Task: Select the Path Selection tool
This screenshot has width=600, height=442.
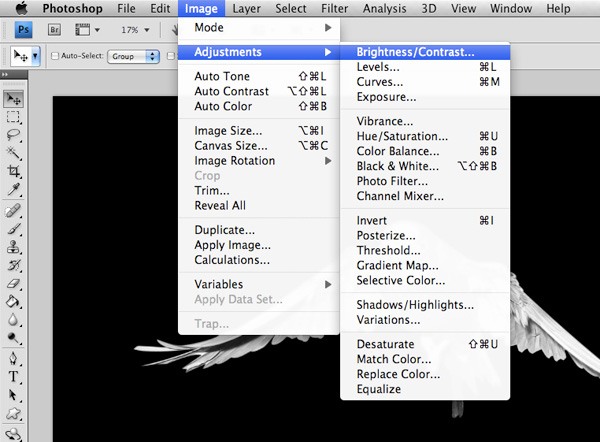Action: tap(14, 395)
